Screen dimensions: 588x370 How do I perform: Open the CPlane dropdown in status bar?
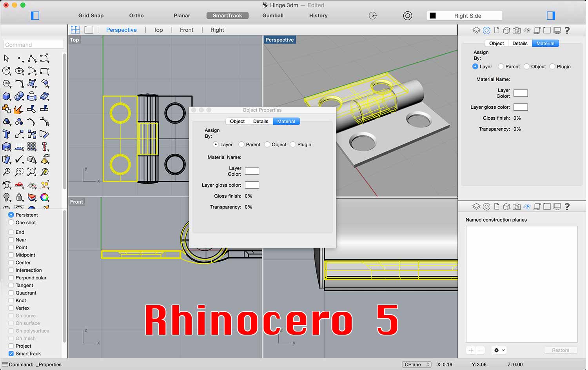[416, 365]
